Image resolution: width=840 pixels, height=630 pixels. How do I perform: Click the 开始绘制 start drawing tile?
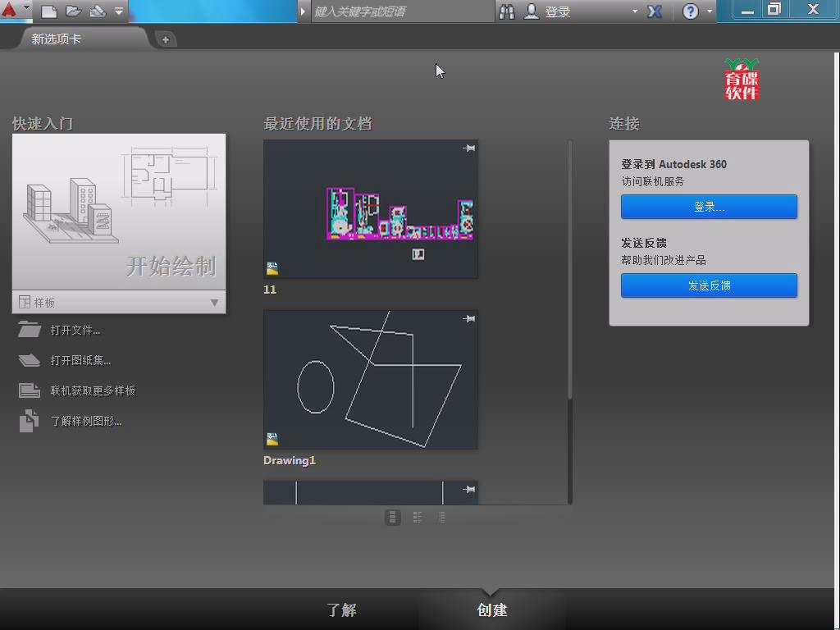(x=119, y=212)
